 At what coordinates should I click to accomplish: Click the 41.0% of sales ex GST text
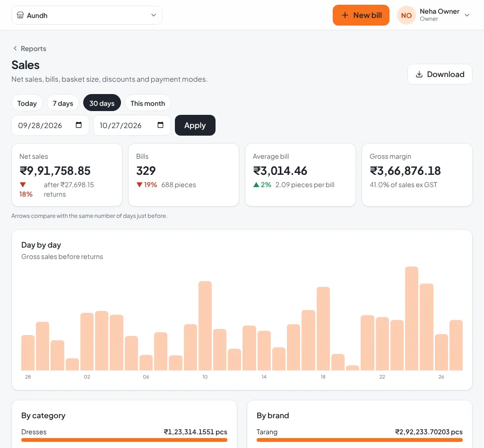click(x=404, y=184)
